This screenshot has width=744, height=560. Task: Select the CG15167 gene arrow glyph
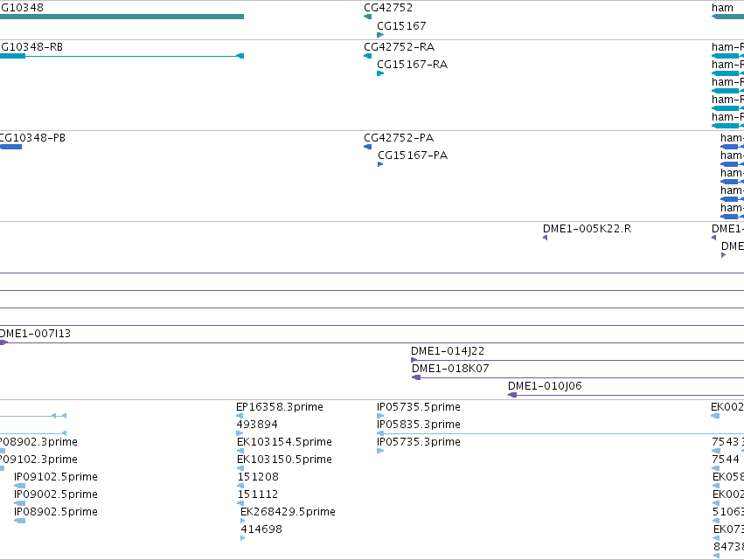[x=380, y=35]
